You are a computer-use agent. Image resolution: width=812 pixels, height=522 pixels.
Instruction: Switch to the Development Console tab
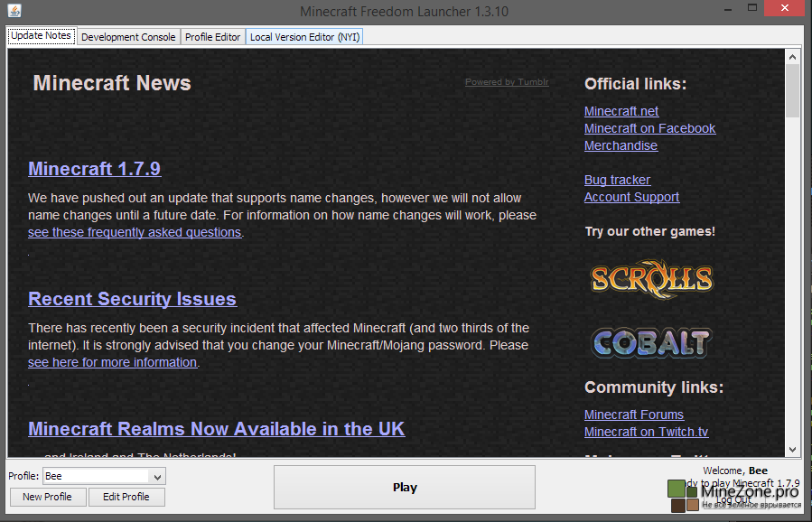(x=127, y=37)
